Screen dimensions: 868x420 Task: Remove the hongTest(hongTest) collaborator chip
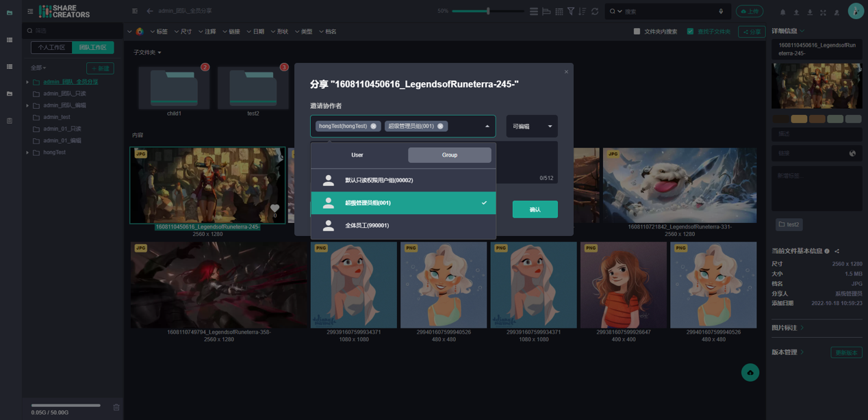374,126
